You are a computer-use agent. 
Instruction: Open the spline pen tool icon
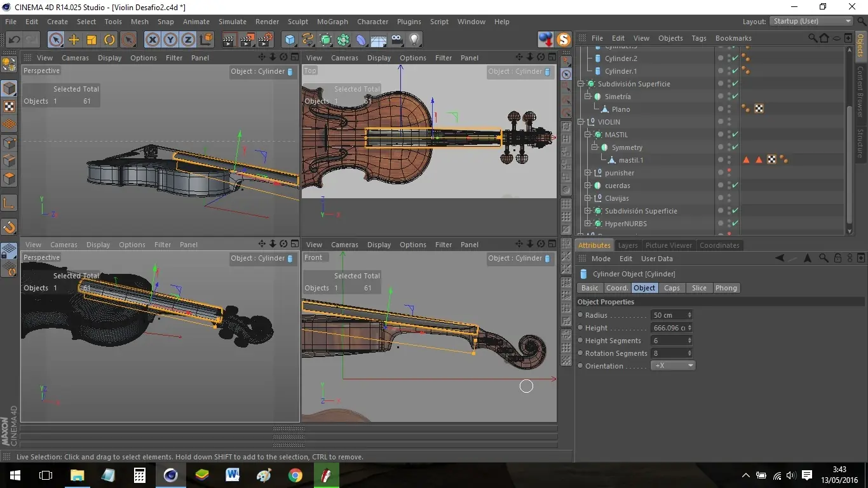click(x=308, y=39)
